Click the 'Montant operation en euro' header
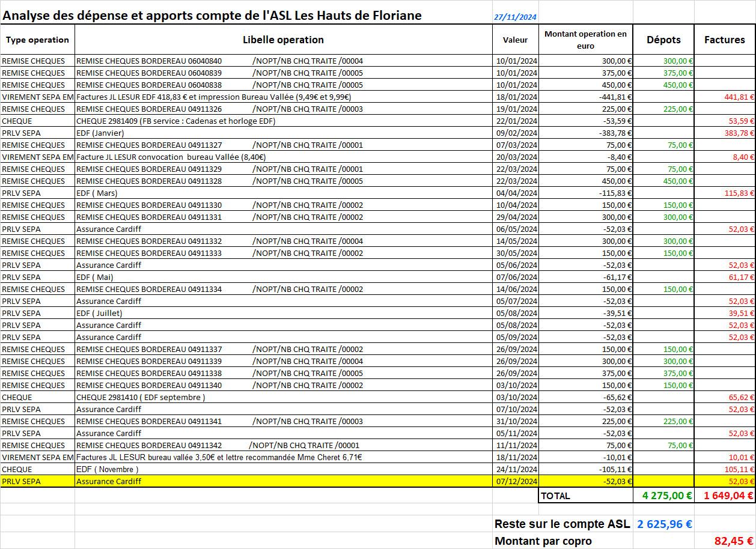 coord(585,40)
